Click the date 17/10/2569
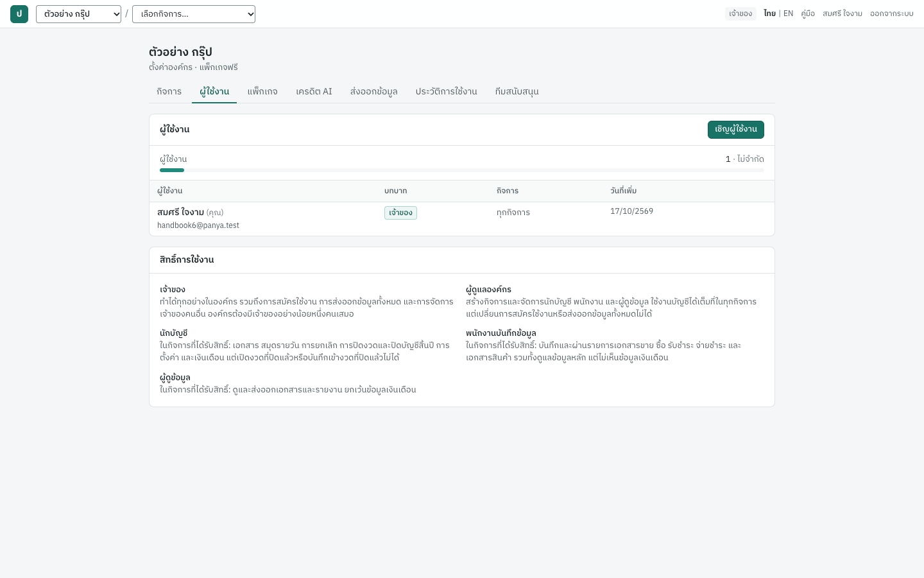 click(x=631, y=211)
